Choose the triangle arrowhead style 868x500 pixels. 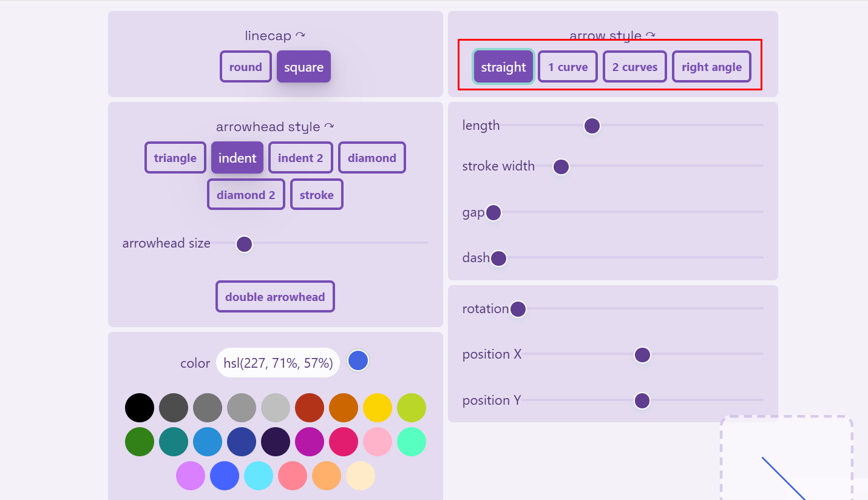pos(175,158)
